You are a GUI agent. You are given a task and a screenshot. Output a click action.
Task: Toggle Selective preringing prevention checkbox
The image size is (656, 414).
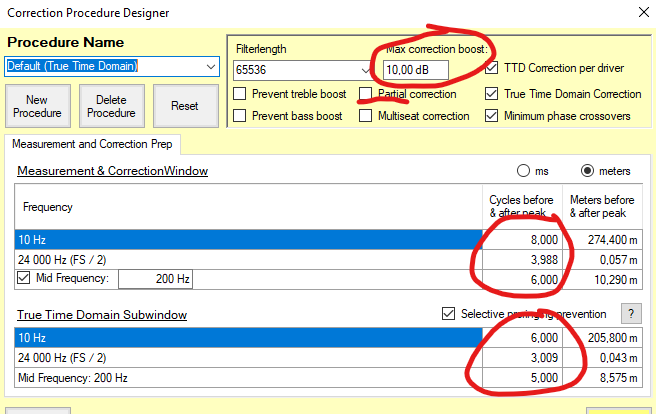coord(448,313)
